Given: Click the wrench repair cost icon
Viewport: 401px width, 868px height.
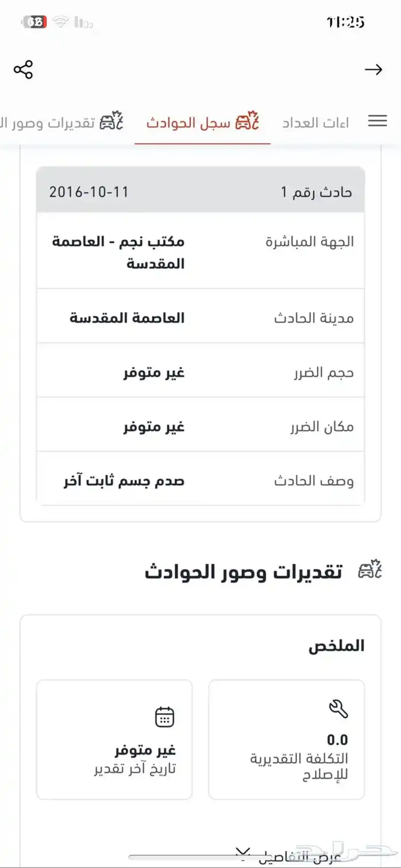Looking at the screenshot, I should (x=338, y=709).
